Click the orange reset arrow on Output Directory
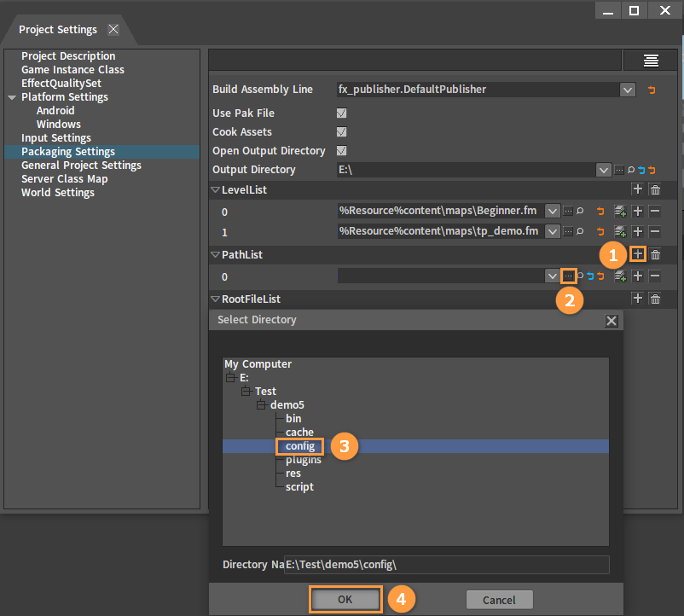Image resolution: width=684 pixels, height=616 pixels. pyautogui.click(x=652, y=170)
